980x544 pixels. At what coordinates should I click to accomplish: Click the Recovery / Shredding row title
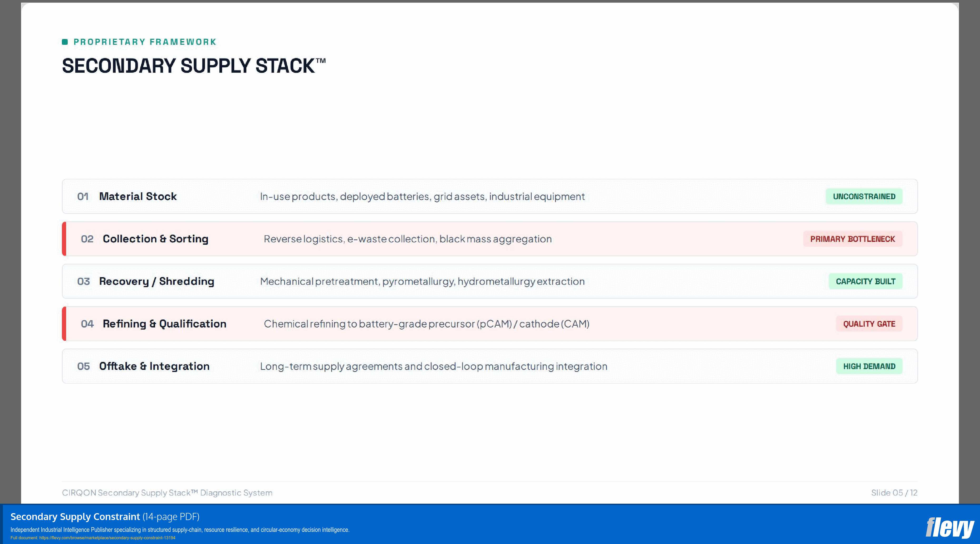(157, 282)
